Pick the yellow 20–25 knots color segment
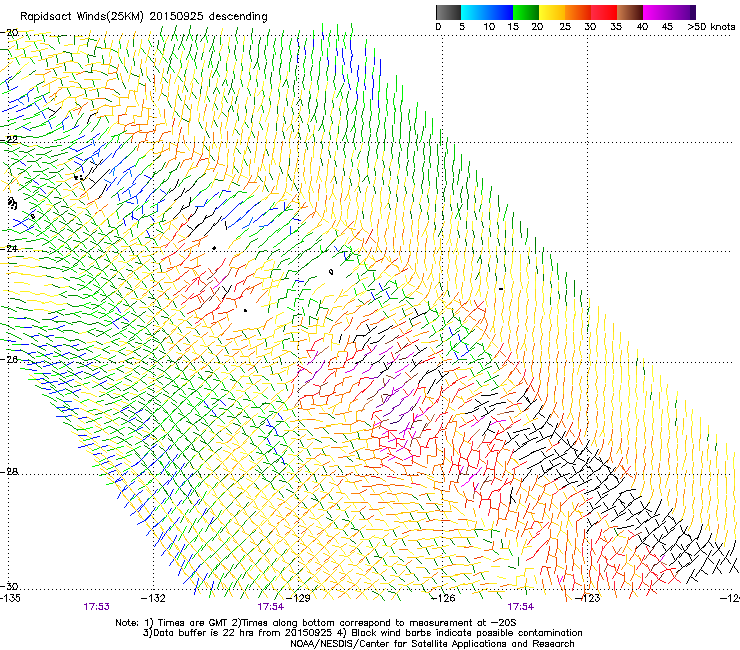Viewport: 740px width, 650px height. coord(552,12)
